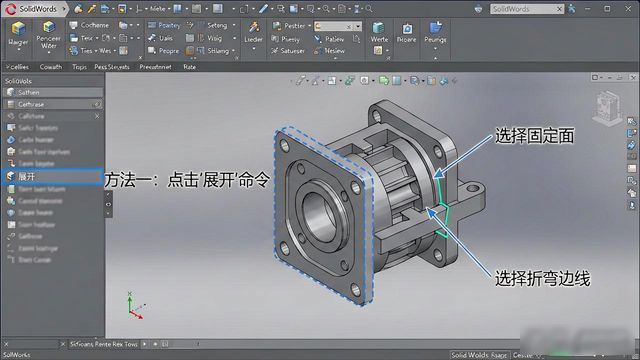Select the Cocheme tool in ribbon

(x=89, y=25)
